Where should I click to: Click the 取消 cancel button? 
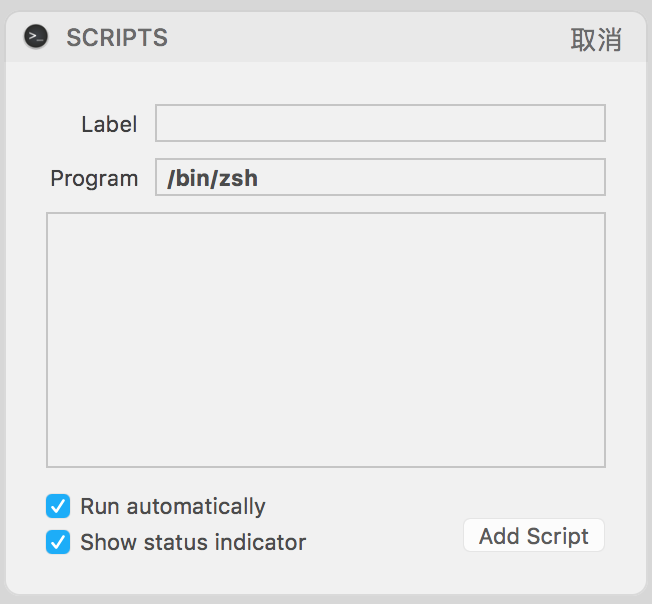point(596,39)
